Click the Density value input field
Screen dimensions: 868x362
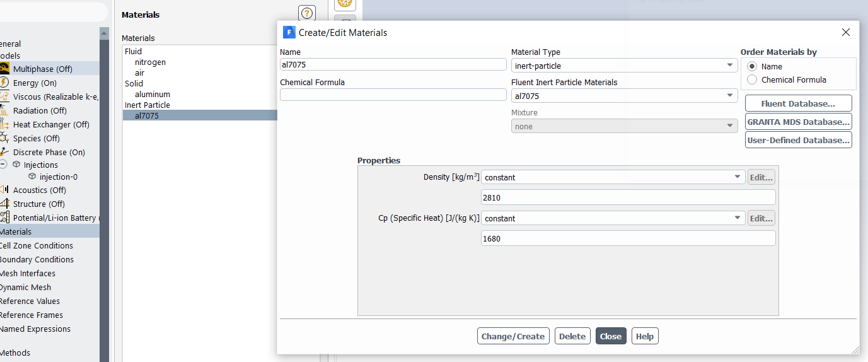pos(628,197)
